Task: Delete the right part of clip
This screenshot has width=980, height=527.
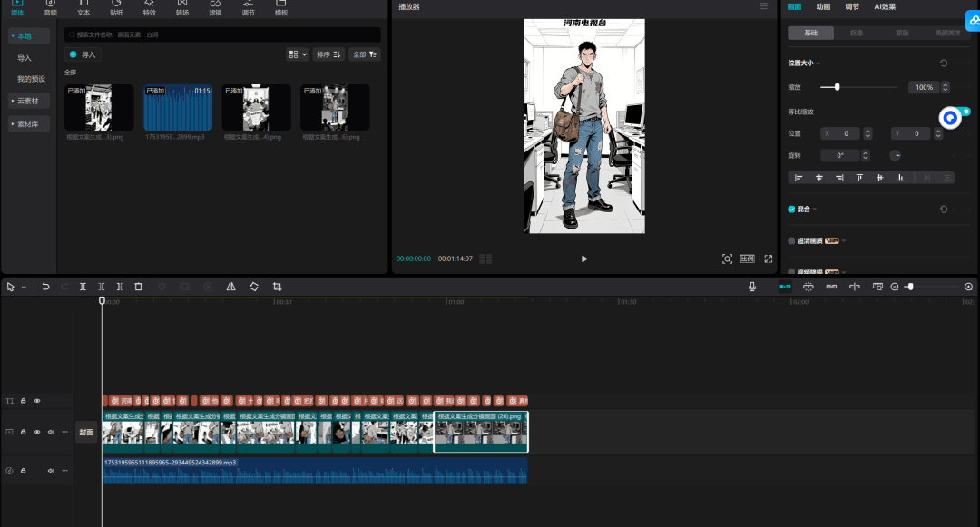Action: [120, 287]
